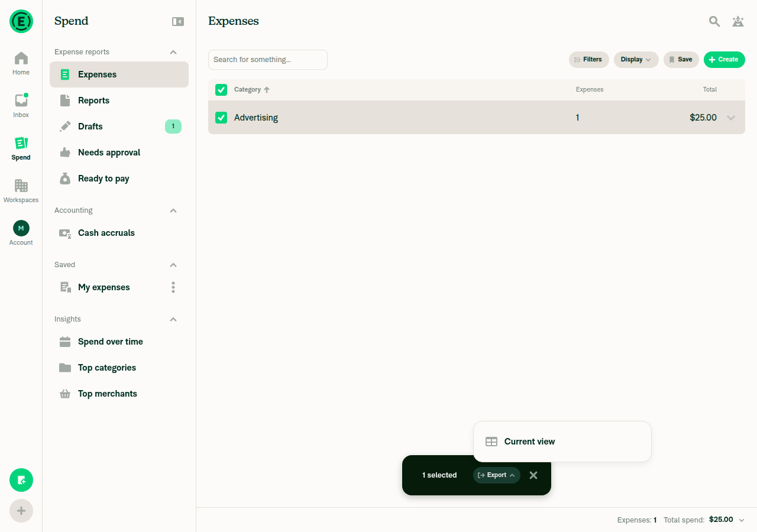Collapse the Expense reports section
The image size is (757, 532).
point(173,52)
